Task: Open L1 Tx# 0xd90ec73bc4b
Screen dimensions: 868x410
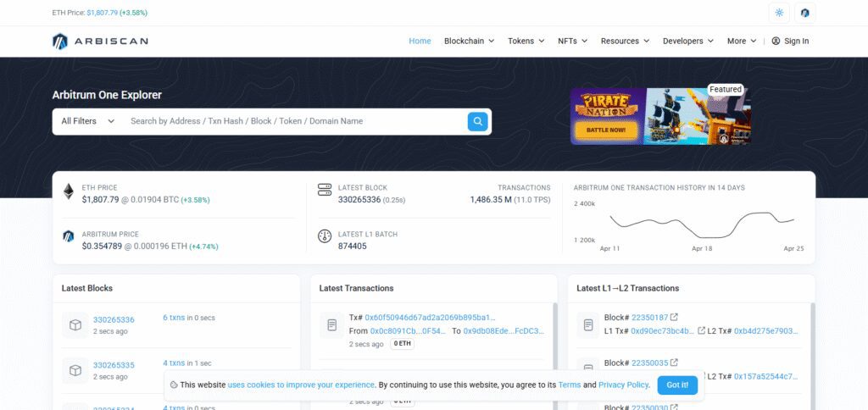Action: (662, 331)
